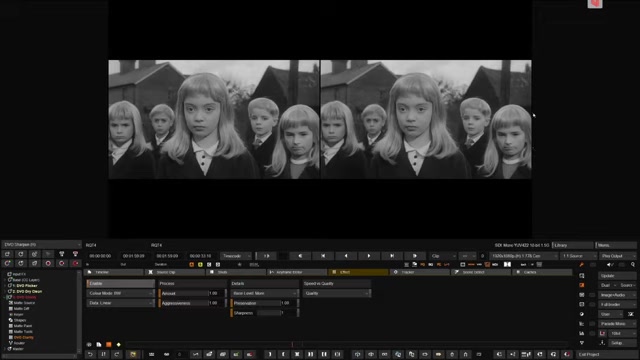640x360 pixels.
Task: Click the scope icon beside Parade Mono dropdown
Action: pos(582,324)
